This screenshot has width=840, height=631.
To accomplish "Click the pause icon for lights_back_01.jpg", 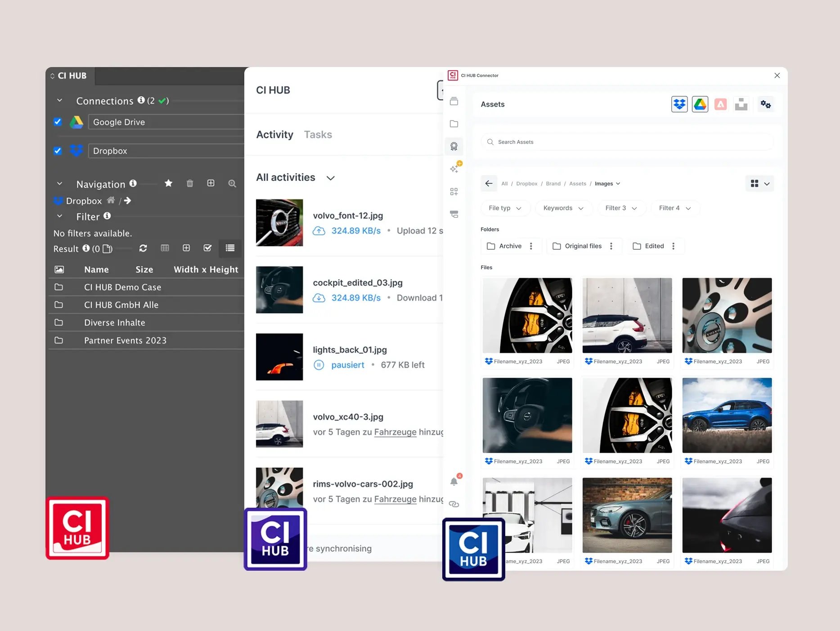I will tap(319, 365).
